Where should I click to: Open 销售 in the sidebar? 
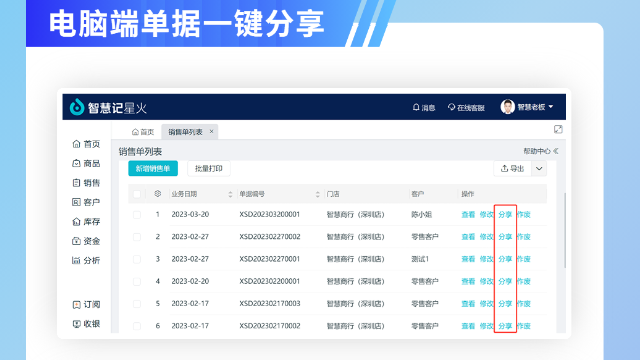tap(86, 183)
